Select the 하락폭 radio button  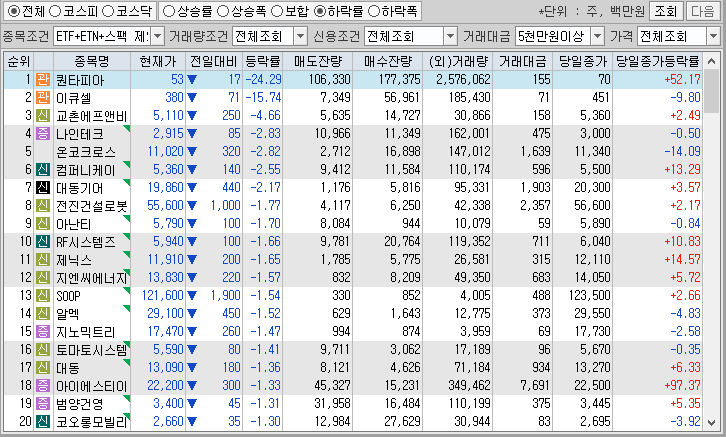(x=373, y=11)
